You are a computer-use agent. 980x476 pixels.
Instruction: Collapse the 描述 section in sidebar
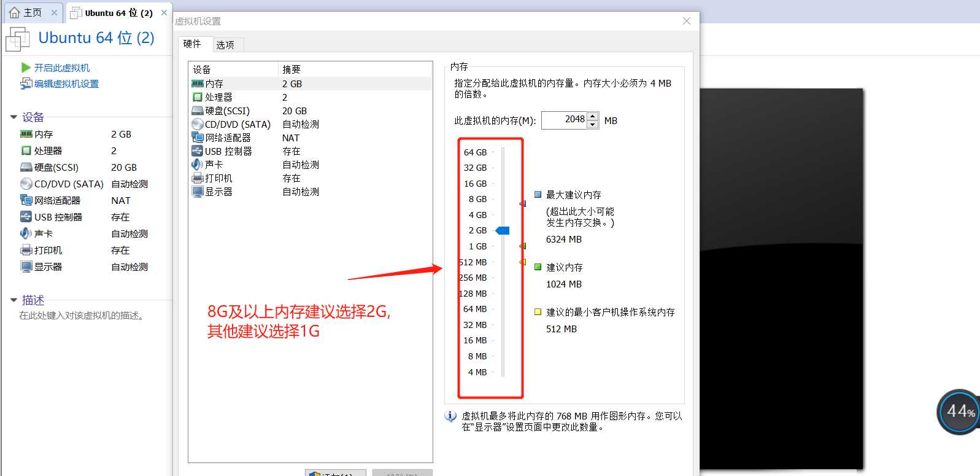(14, 300)
